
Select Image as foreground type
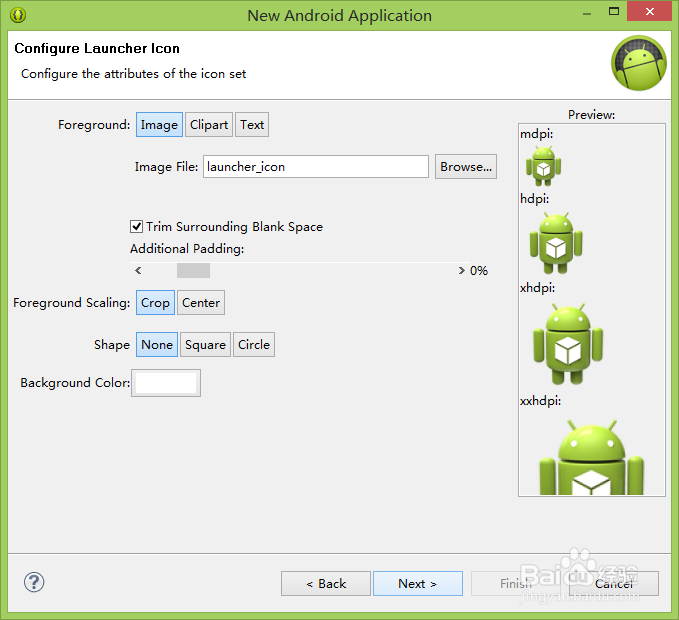(x=159, y=125)
